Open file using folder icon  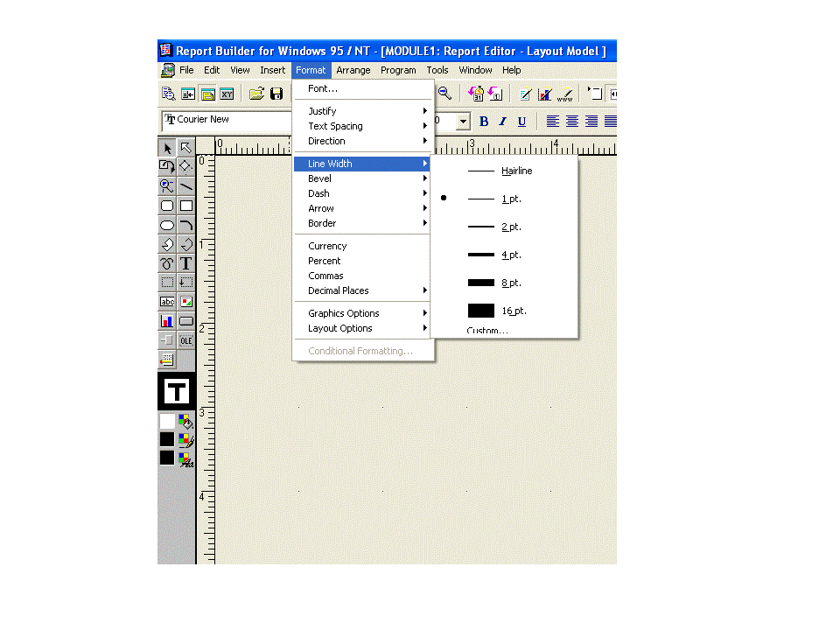pyautogui.click(x=257, y=94)
